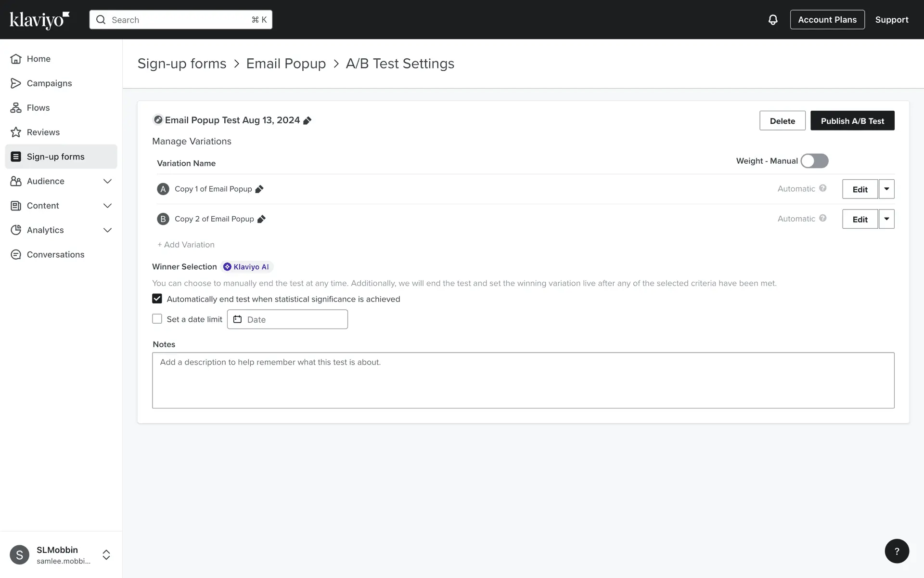Enable the Set a date limit checkbox
924x578 pixels.
pos(157,319)
